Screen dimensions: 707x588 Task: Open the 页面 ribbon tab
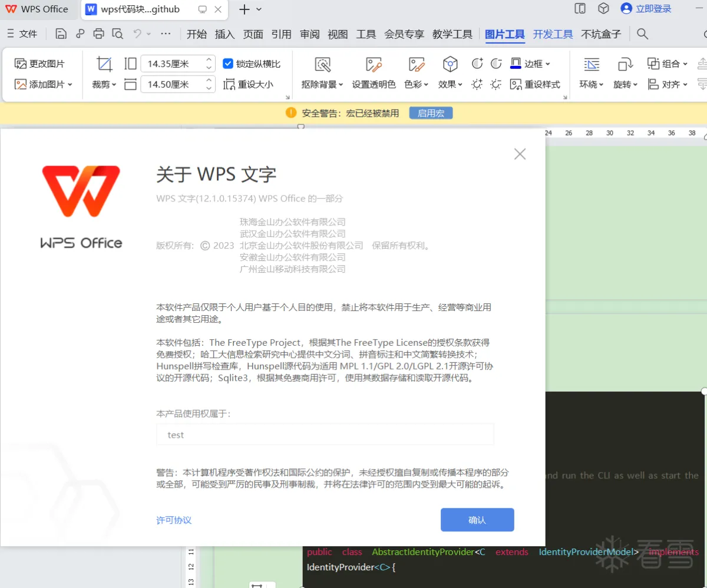click(253, 34)
